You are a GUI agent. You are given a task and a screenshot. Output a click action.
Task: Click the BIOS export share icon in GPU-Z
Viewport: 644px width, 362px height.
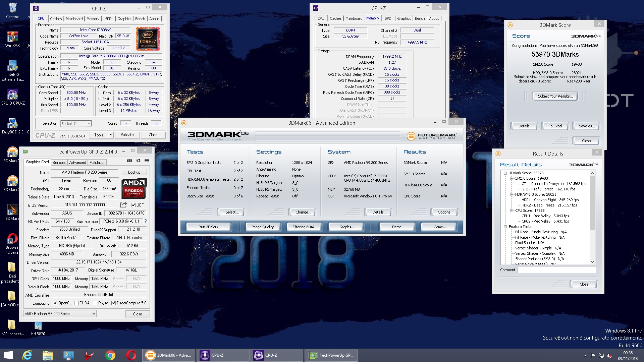[x=124, y=205]
